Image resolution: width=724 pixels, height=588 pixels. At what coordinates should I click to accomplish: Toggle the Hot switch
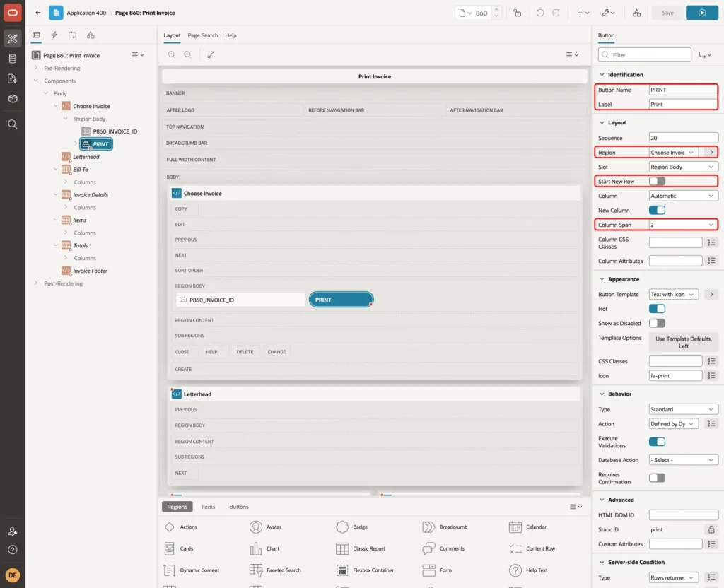click(657, 309)
